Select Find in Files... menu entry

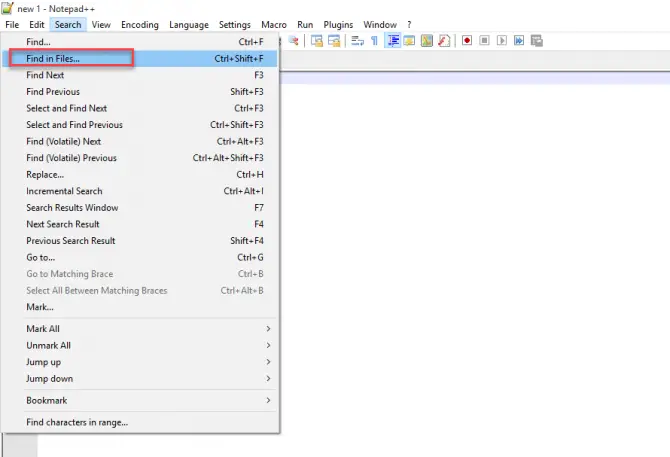(140, 59)
